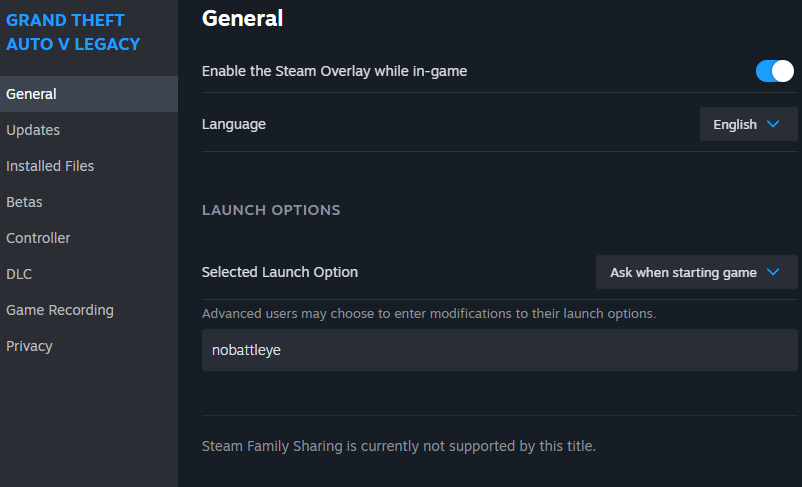Screen dimensions: 802x487
Task: Switch to the Updates section
Action: 33,130
